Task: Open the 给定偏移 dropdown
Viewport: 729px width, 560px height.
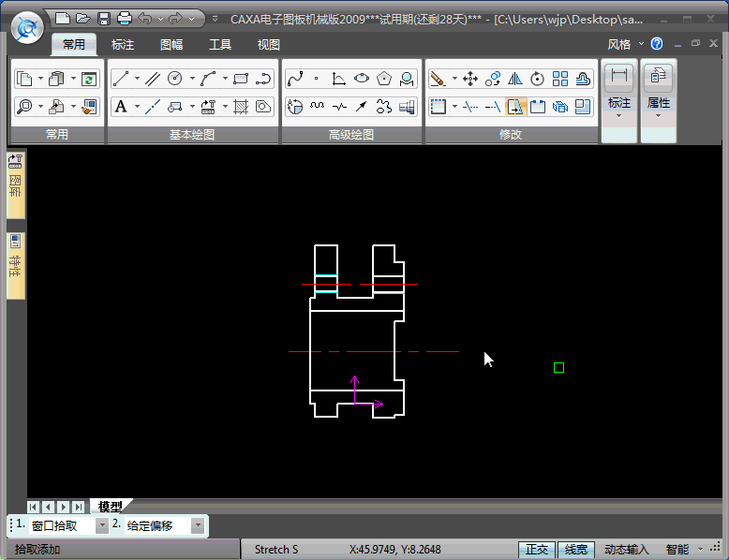Action: pos(197,526)
